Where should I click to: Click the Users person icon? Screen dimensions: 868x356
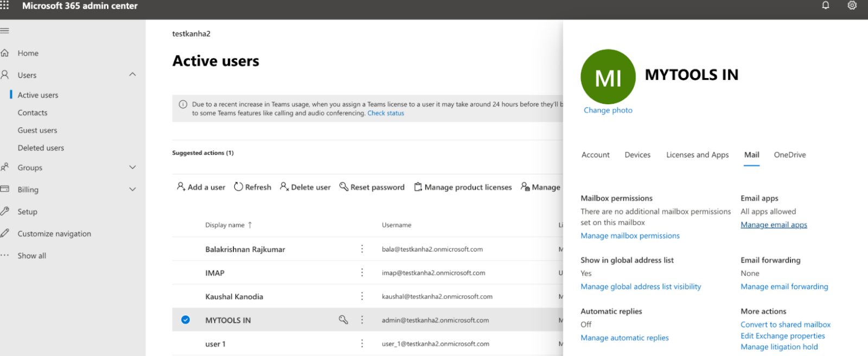[5, 74]
